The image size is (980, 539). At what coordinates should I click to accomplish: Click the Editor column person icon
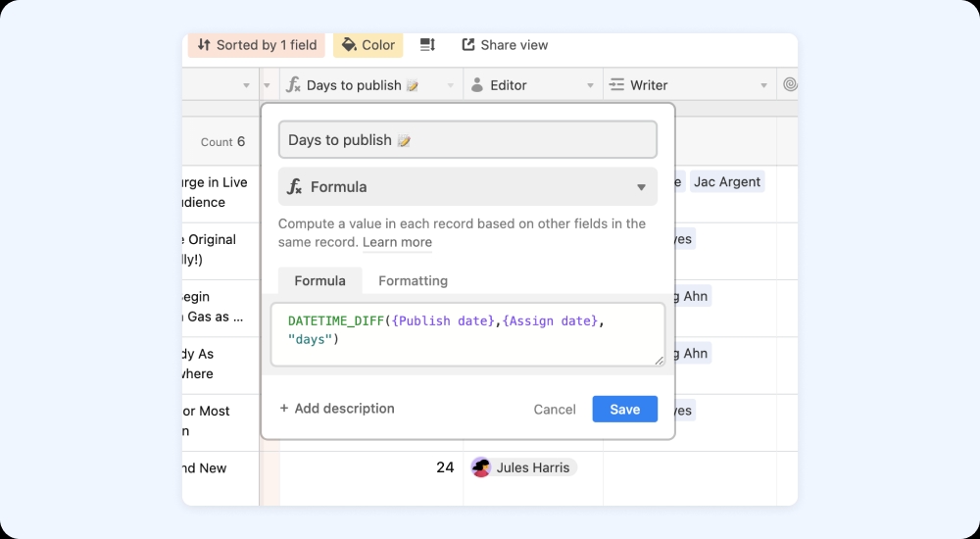(477, 85)
